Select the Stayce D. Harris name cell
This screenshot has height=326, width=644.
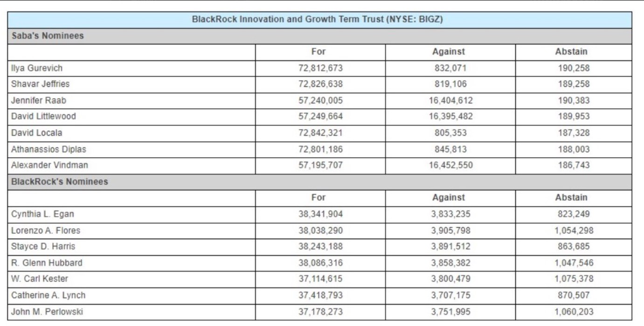(43, 247)
